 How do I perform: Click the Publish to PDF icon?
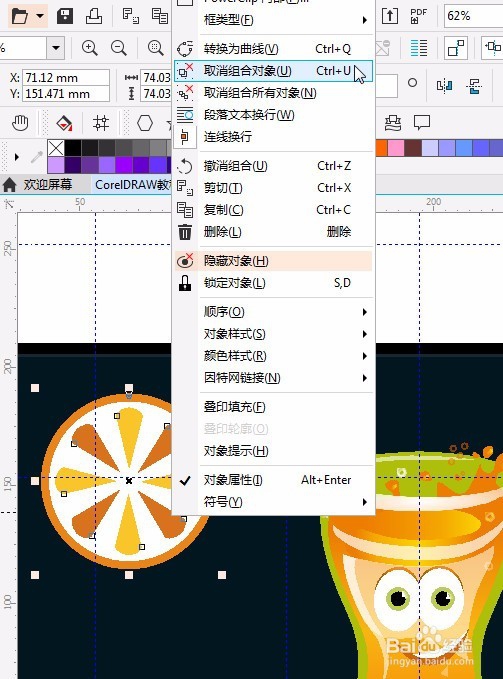click(418, 16)
